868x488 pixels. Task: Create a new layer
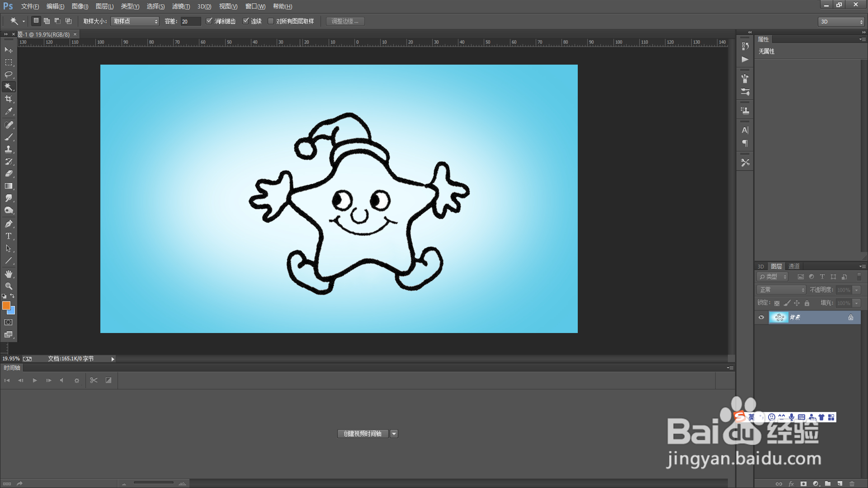[840, 483]
